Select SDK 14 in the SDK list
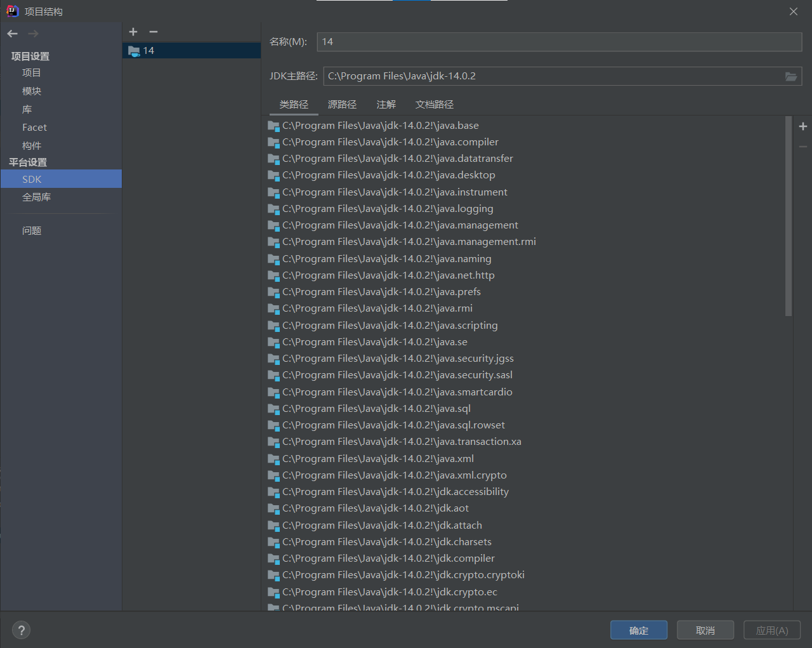The height and width of the screenshot is (648, 812). click(192, 51)
